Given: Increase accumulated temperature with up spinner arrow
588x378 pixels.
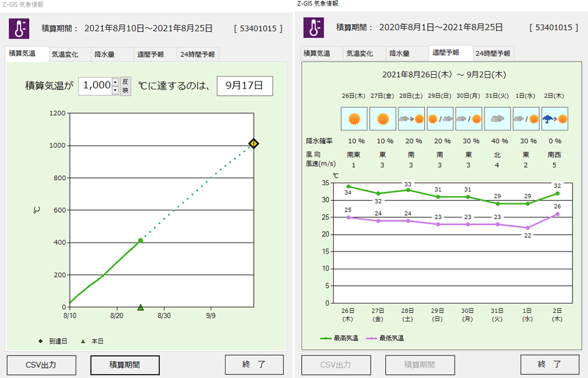Looking at the screenshot, I should (116, 82).
